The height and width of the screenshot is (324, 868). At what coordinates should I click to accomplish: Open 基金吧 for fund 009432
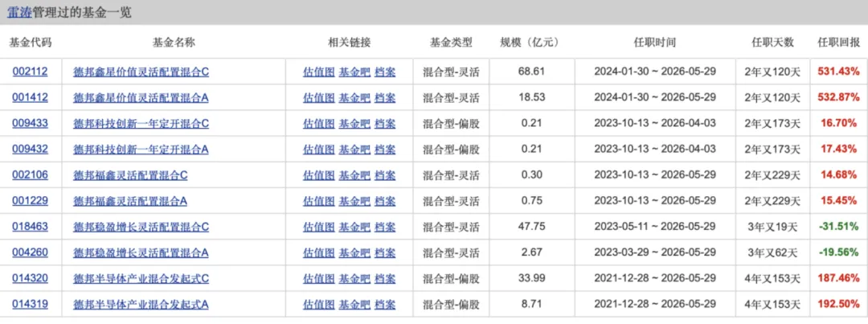click(354, 149)
